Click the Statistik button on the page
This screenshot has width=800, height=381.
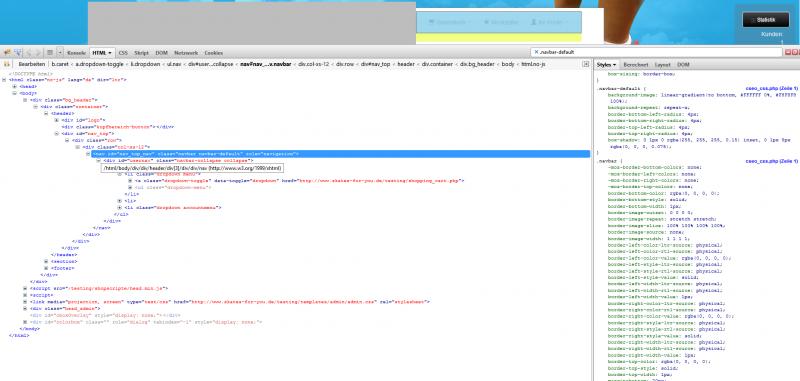(766, 20)
